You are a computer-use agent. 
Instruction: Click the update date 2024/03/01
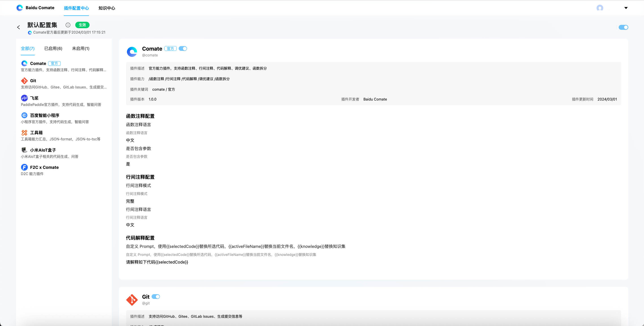[607, 99]
